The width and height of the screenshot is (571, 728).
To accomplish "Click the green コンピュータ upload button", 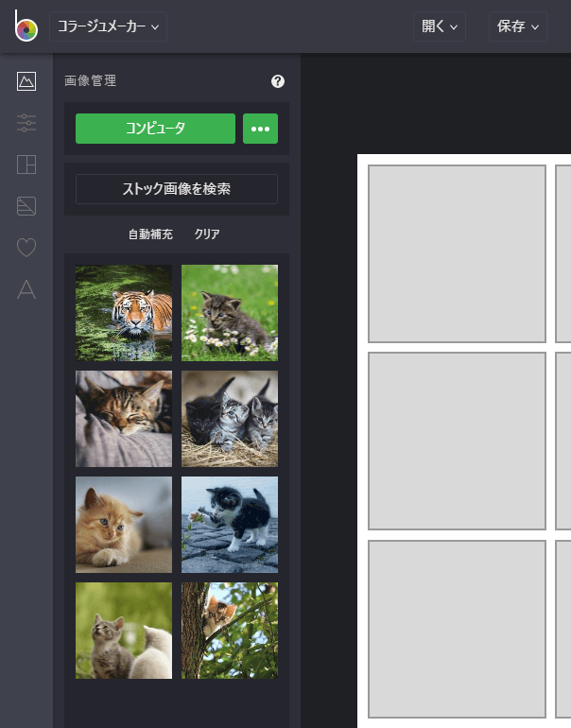I will 156,129.
